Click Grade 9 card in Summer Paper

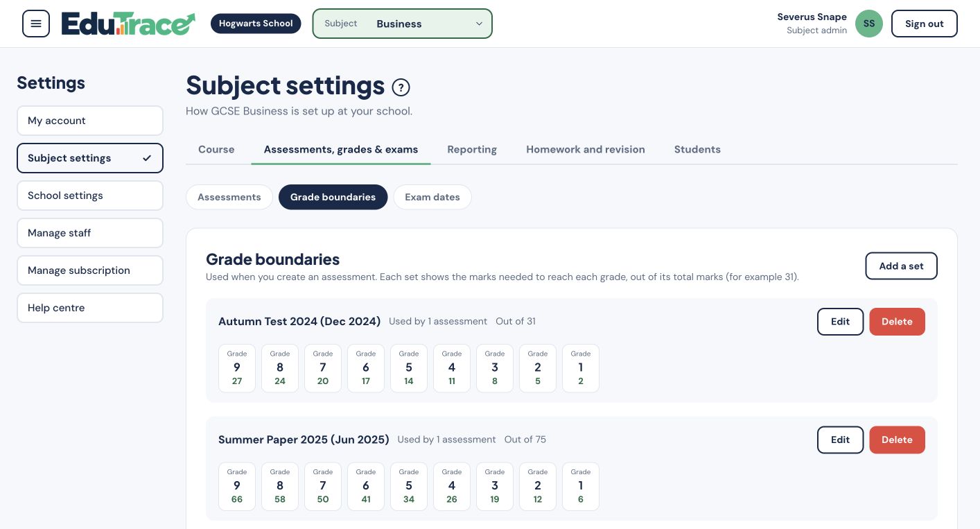237,487
